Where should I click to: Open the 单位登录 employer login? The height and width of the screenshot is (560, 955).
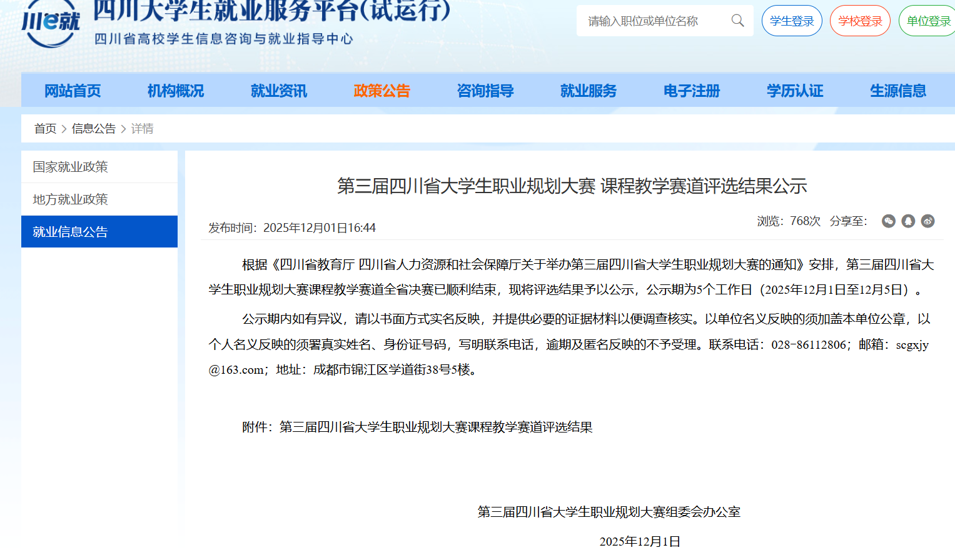(927, 21)
